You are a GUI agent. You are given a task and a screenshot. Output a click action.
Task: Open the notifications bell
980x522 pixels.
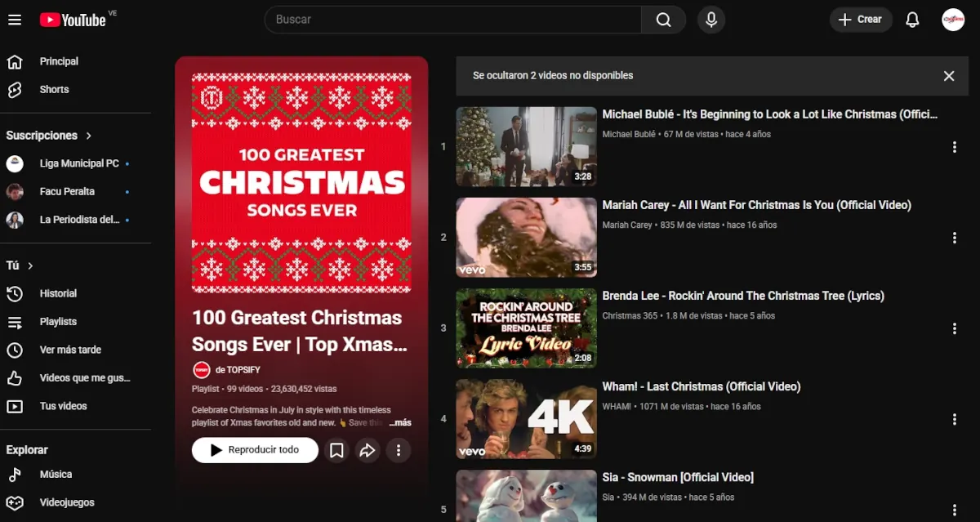pos(912,20)
